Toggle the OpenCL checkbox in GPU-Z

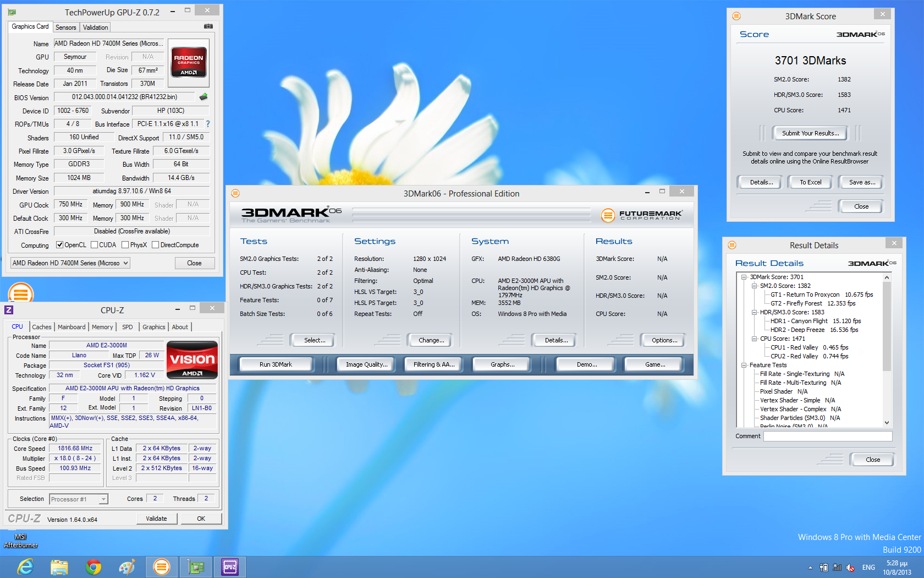click(x=59, y=245)
